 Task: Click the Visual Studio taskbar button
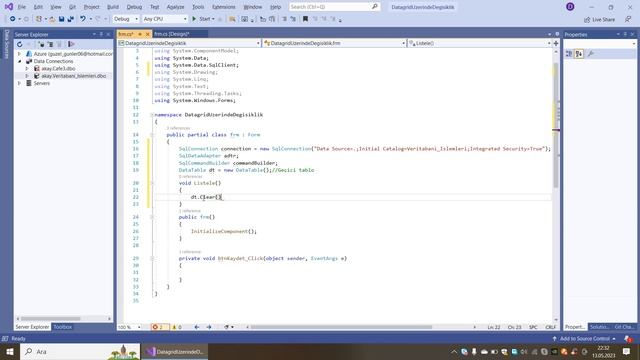point(174,351)
